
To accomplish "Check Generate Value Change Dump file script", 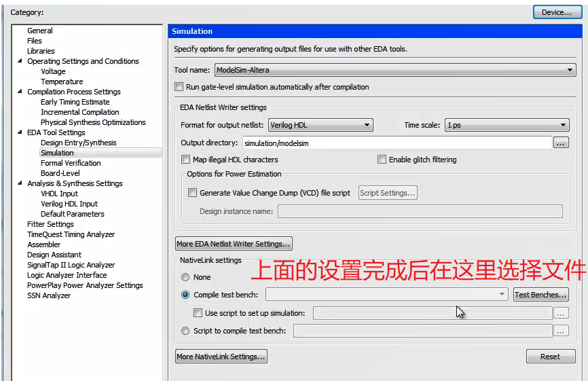I will point(193,193).
